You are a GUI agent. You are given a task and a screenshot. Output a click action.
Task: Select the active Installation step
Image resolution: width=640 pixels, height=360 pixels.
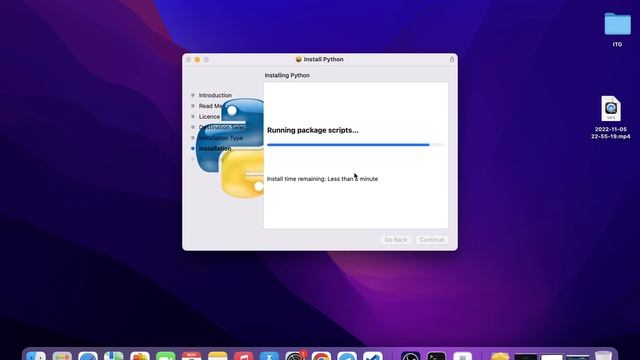click(x=215, y=149)
